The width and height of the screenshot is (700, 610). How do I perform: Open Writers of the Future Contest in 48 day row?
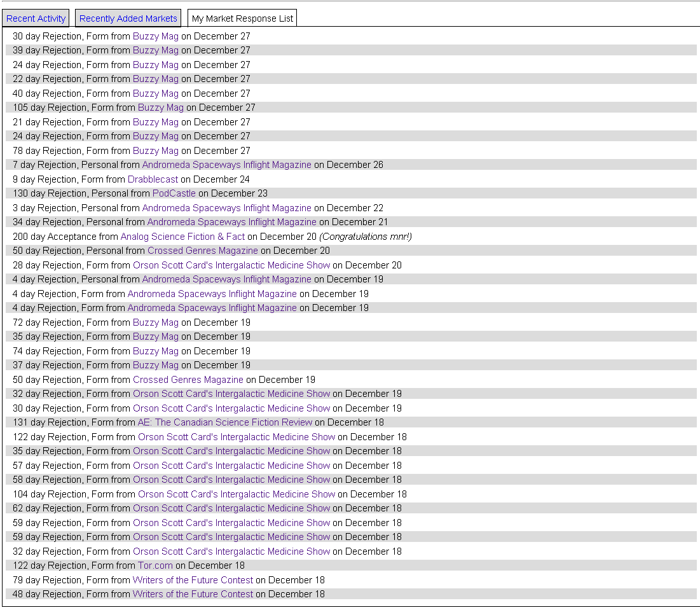click(193, 594)
